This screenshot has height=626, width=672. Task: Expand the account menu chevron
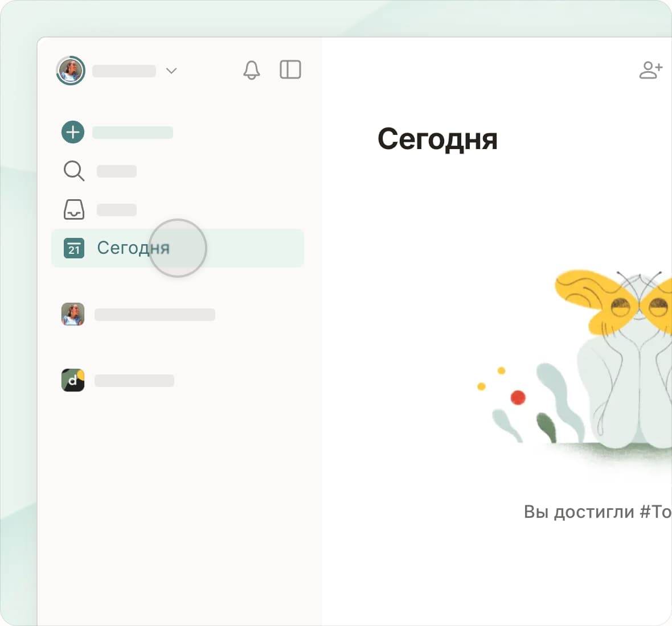[171, 71]
